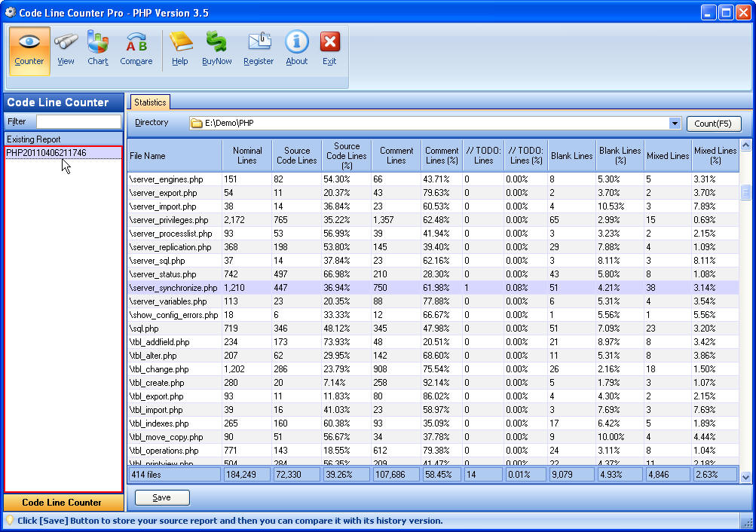Select row \show_config_errors.php

[433, 315]
